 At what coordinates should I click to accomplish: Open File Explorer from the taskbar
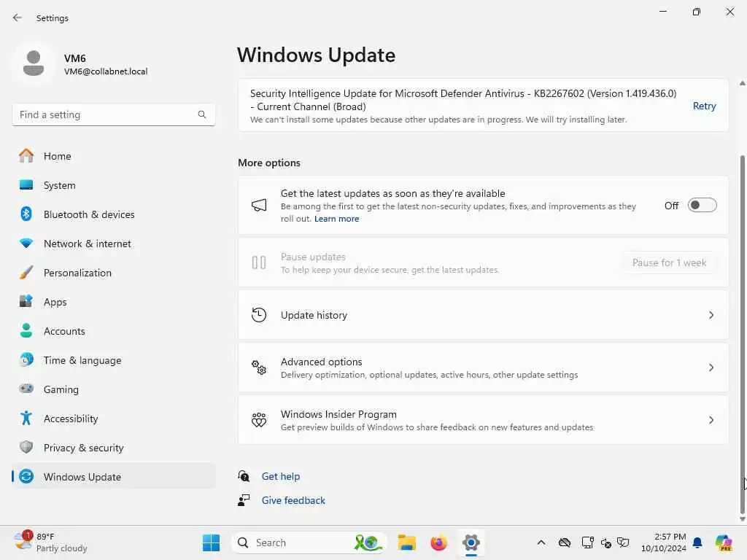click(407, 542)
